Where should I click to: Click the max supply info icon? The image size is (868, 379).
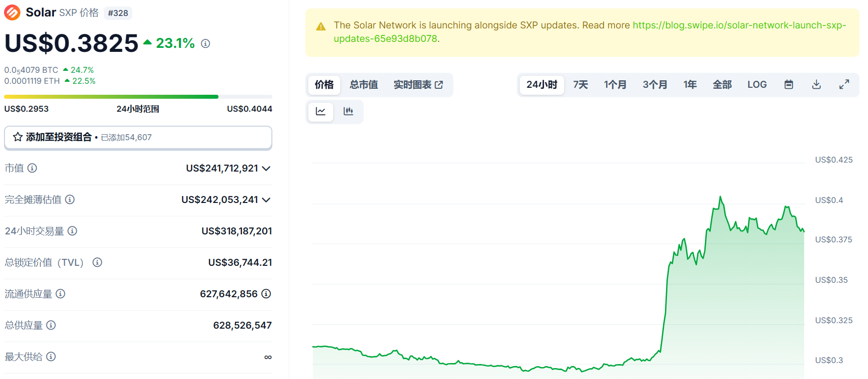(51, 357)
